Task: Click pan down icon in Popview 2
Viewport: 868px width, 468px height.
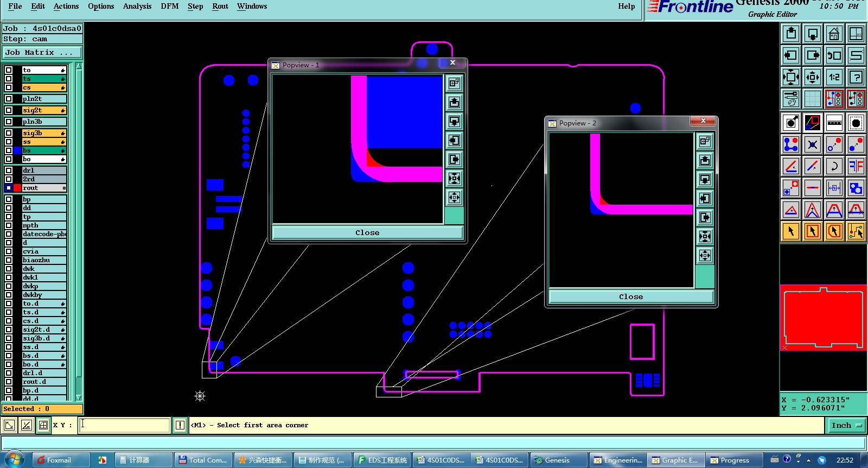Action: (705, 179)
